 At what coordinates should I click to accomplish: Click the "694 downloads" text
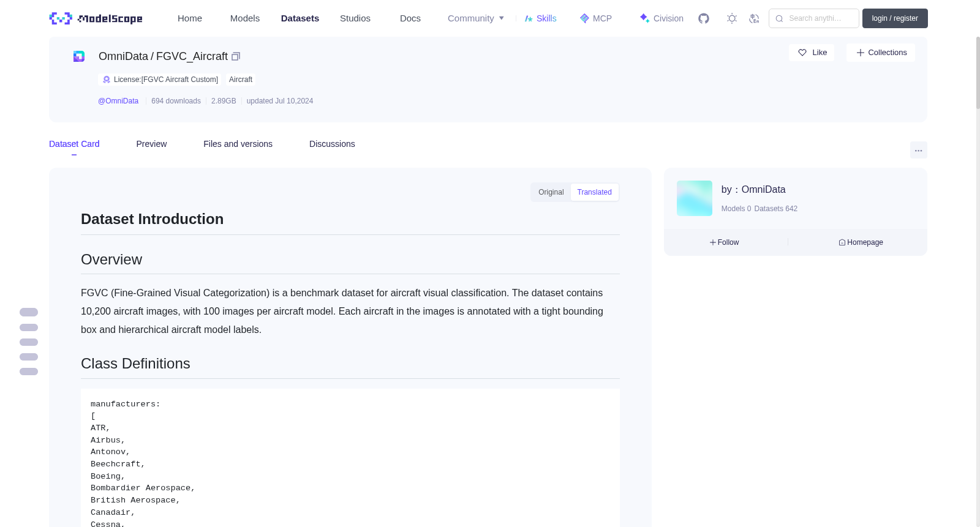[x=176, y=101]
